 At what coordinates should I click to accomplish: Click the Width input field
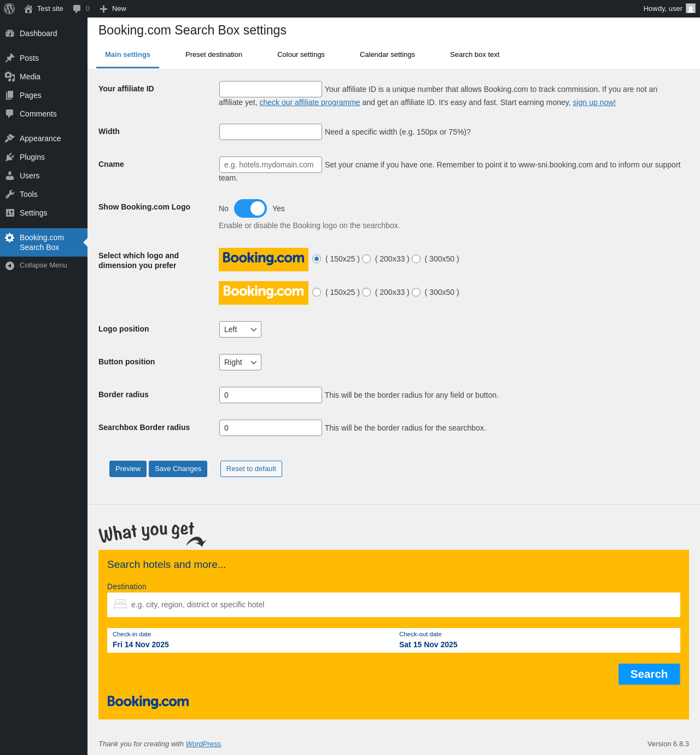(271, 132)
